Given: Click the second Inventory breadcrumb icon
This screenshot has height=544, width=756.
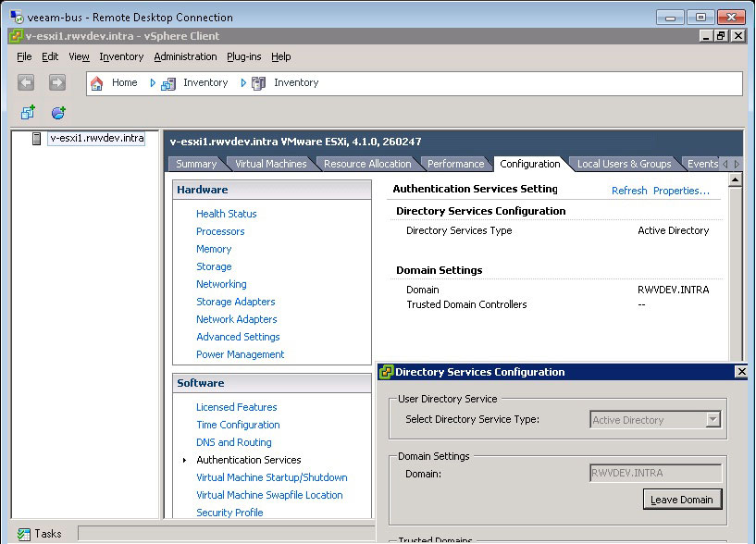Looking at the screenshot, I should tap(259, 83).
